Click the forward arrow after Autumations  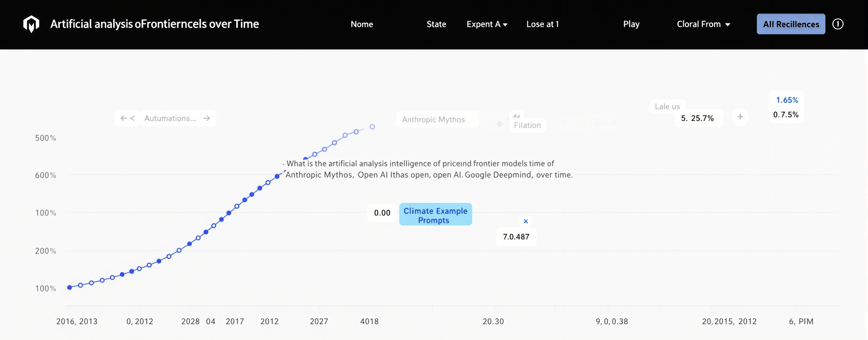click(207, 118)
